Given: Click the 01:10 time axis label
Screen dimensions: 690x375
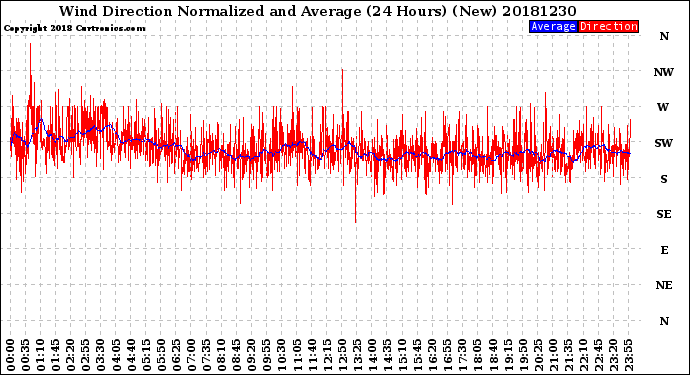Looking at the screenshot, I should pos(41,355).
